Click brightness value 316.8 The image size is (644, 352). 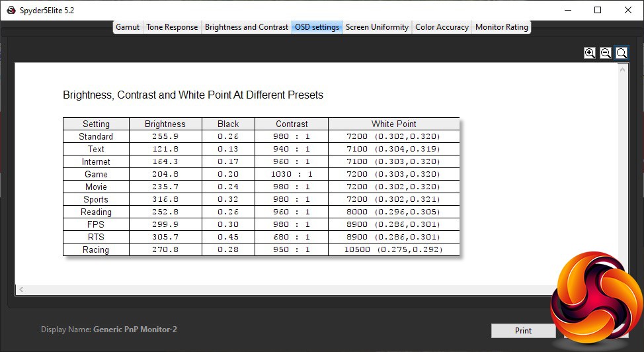pyautogui.click(x=165, y=199)
